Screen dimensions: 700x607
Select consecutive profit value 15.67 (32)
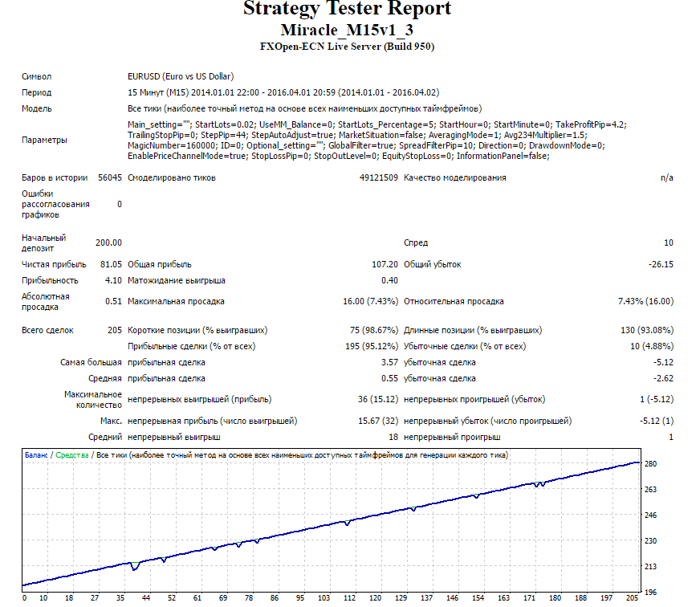pos(378,422)
